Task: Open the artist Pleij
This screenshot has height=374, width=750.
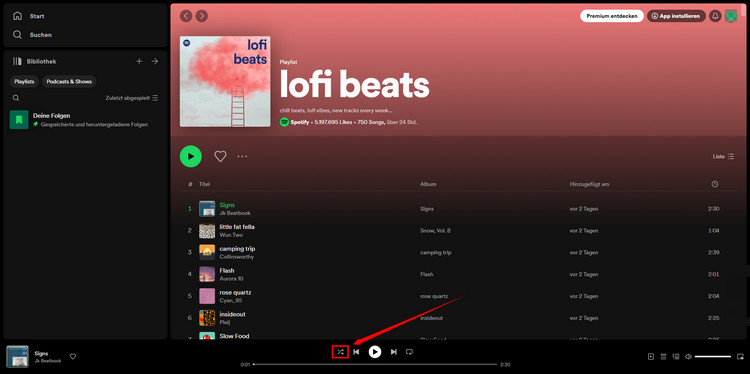Action: click(x=225, y=323)
